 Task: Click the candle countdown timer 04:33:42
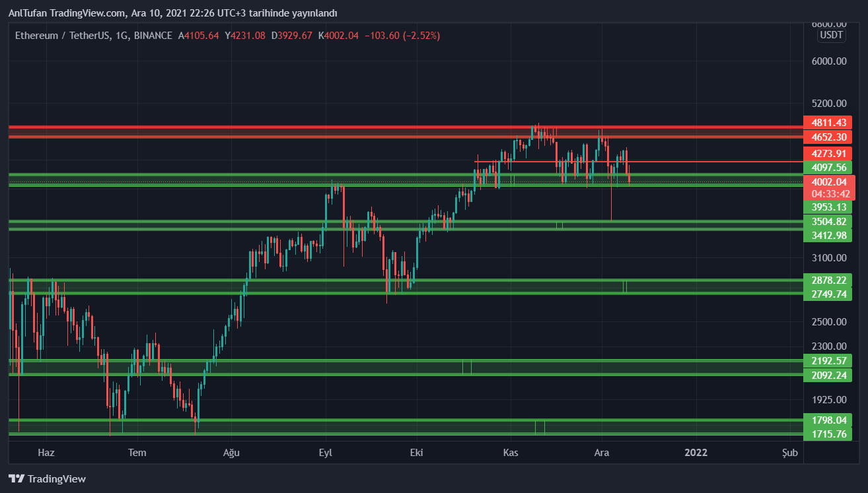pos(828,194)
